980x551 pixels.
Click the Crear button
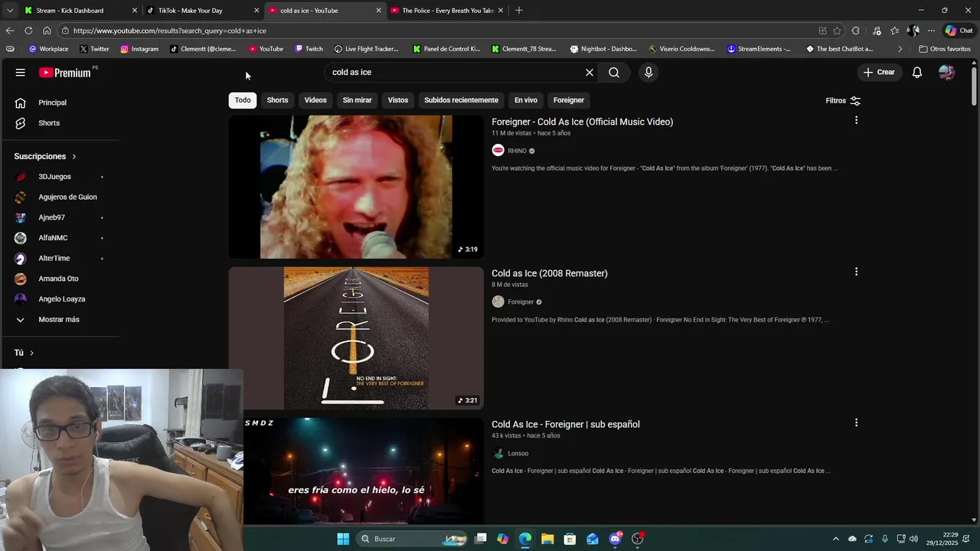(x=879, y=73)
